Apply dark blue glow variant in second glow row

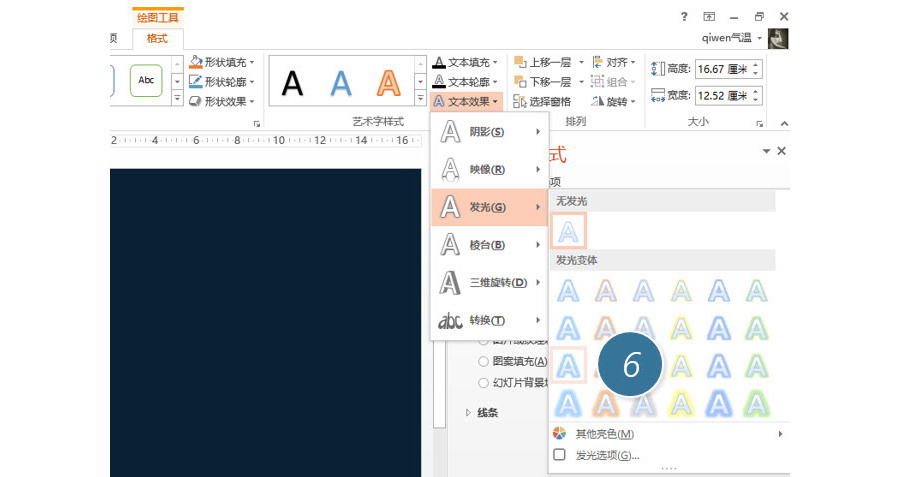[x=719, y=329]
